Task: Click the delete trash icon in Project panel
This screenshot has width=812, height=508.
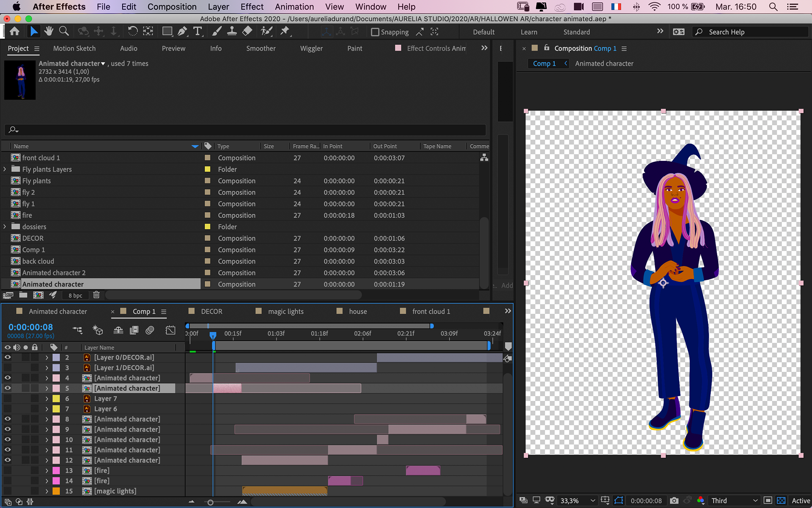Action: (x=96, y=295)
